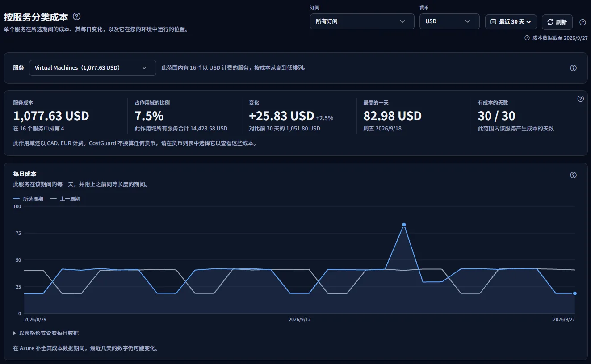Open the Virtual Machines service dropdown
Image resolution: width=591 pixels, height=364 pixels.
coord(92,68)
